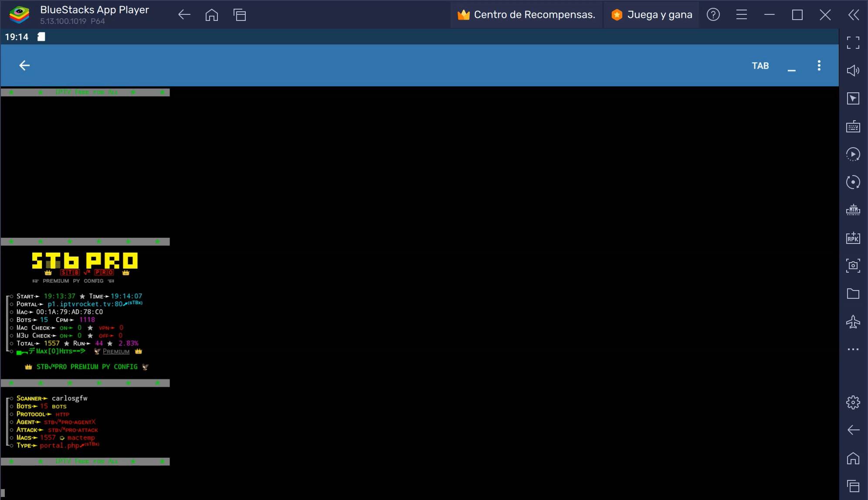This screenshot has height=500, width=868.
Task: Click the fullscreen icon in sidebar
Action: click(853, 43)
